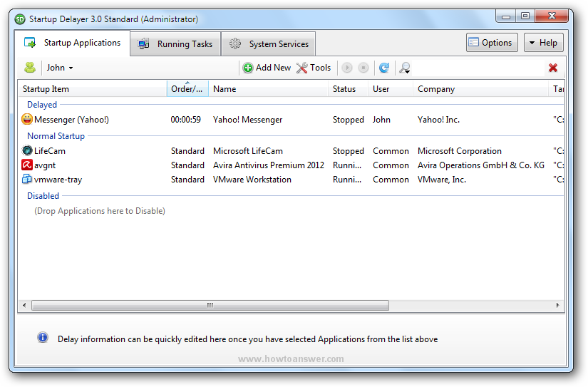Click the scrollbar right arrow

click(x=557, y=305)
